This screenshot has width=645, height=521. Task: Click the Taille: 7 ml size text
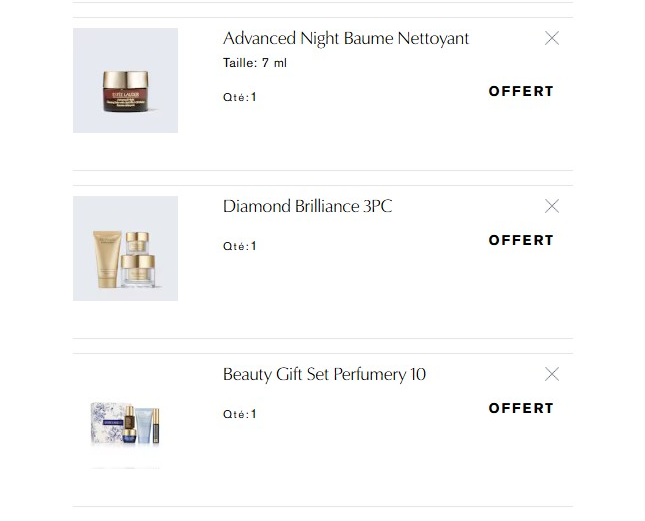(255, 63)
